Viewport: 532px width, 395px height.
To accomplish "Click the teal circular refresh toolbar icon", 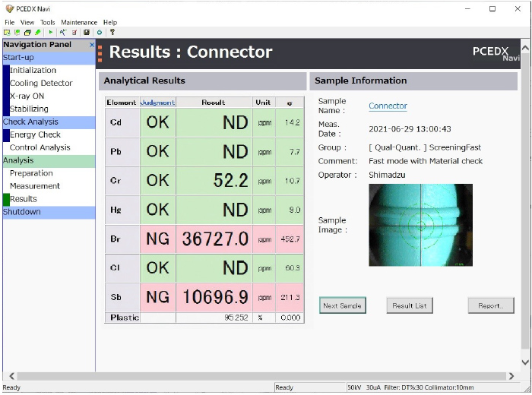I will click(x=100, y=32).
